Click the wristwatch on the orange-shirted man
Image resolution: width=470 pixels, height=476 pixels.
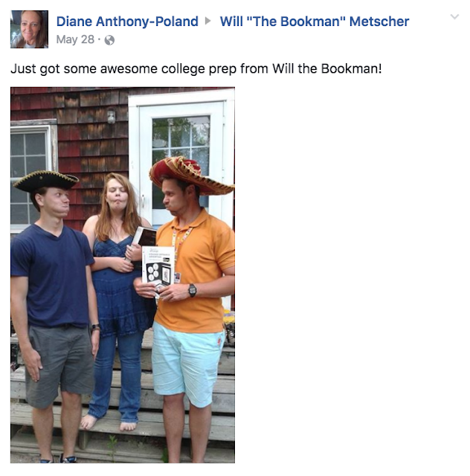pos(192,290)
